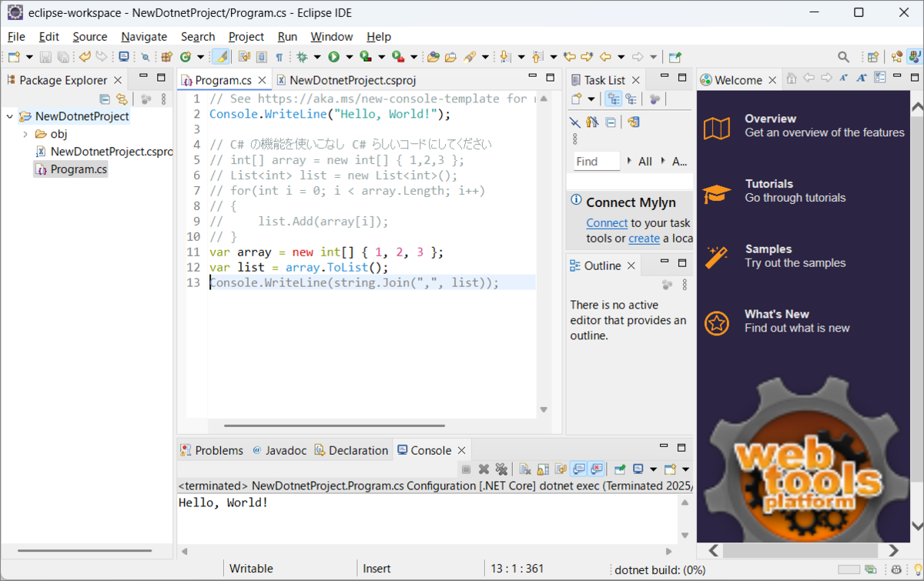The height and width of the screenshot is (581, 924).
Task: Close the Console view tab
Action: click(462, 451)
